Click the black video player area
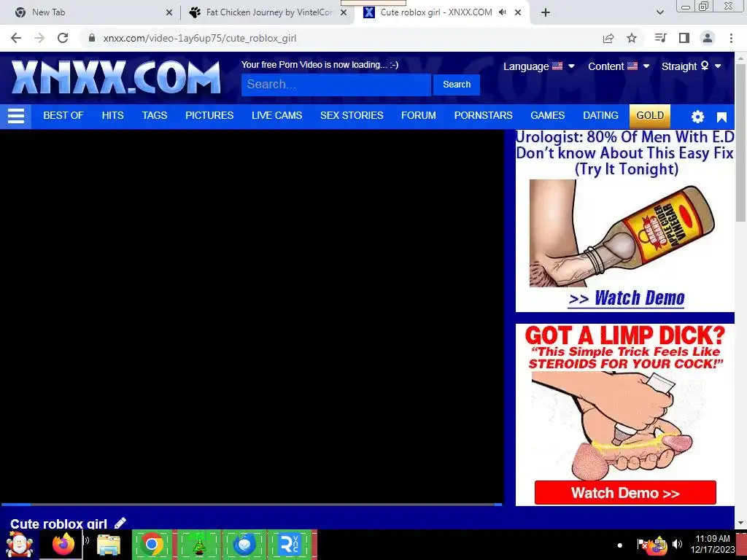747x560 pixels. (x=252, y=316)
